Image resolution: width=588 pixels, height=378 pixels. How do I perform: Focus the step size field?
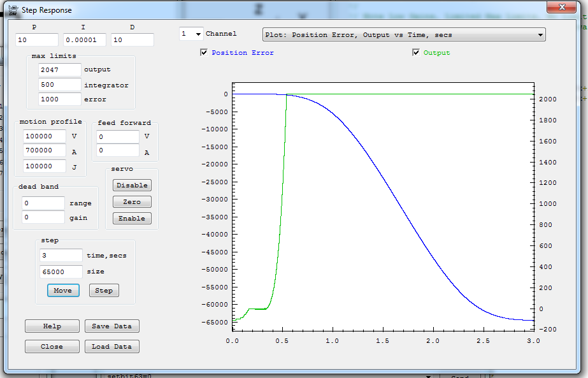tap(61, 272)
